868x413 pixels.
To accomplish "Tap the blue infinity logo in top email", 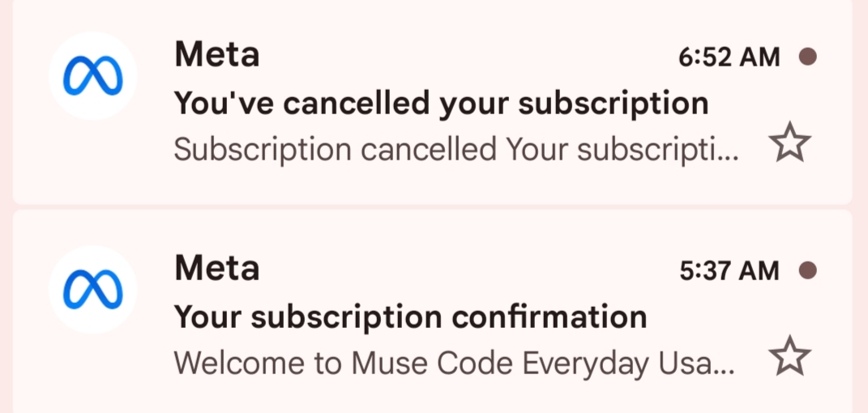I will (x=93, y=76).
